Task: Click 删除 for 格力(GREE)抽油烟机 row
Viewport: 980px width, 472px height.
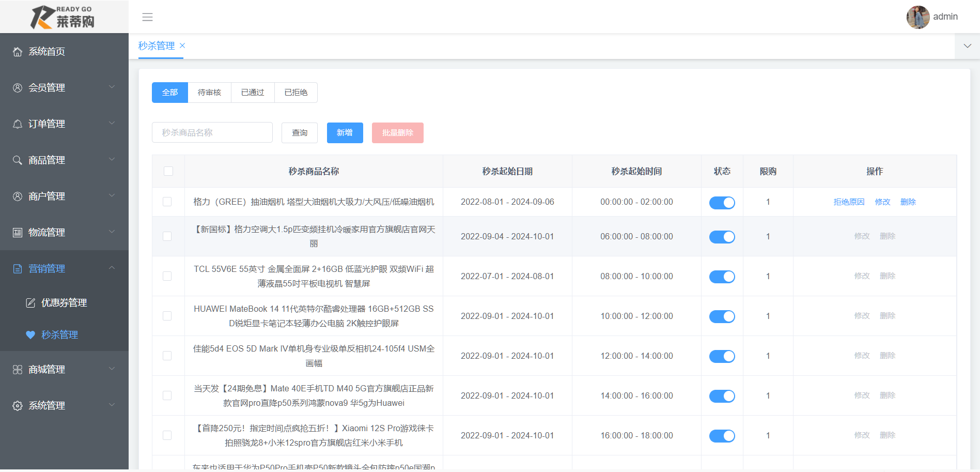Action: [908, 202]
